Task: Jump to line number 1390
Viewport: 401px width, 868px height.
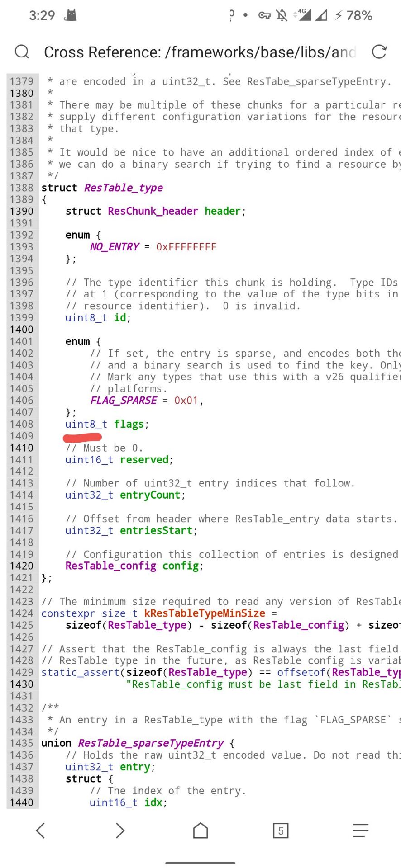Action: tap(22, 211)
